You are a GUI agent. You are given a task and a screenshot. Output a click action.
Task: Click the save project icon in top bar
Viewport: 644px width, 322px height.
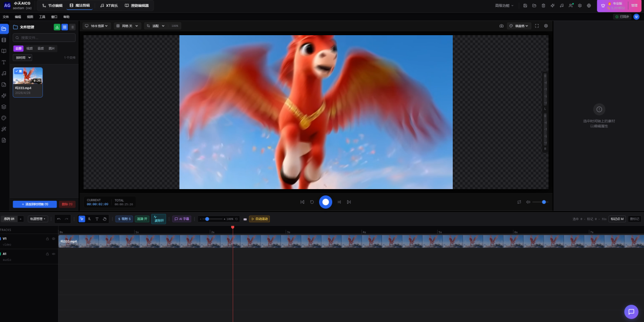click(x=525, y=5)
